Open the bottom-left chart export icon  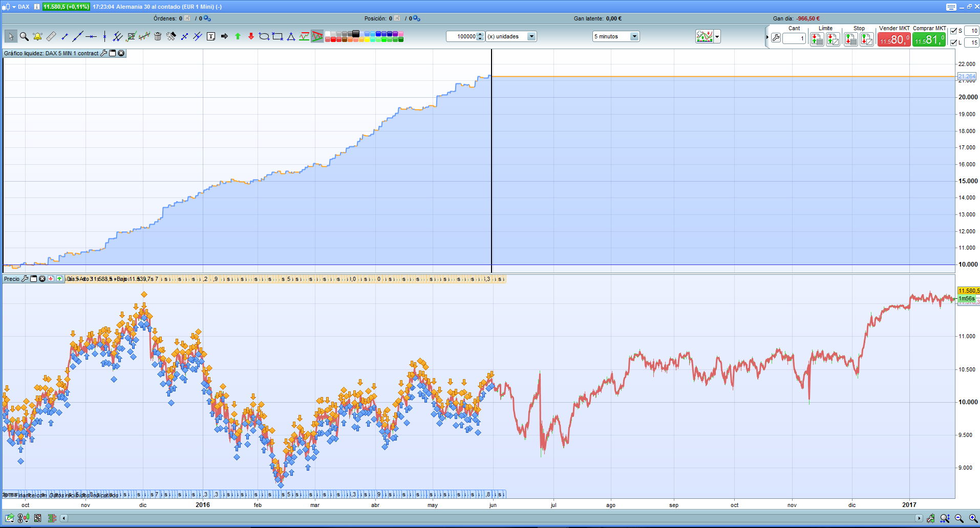(x=10, y=518)
